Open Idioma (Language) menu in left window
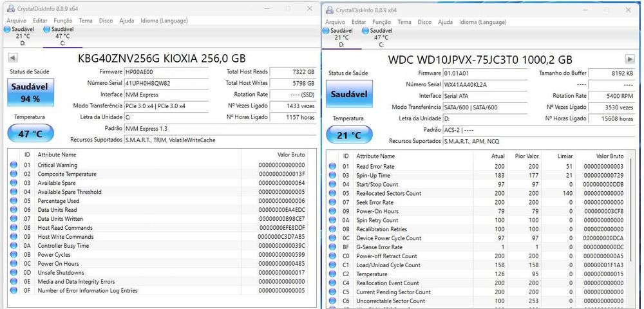 [164, 21]
